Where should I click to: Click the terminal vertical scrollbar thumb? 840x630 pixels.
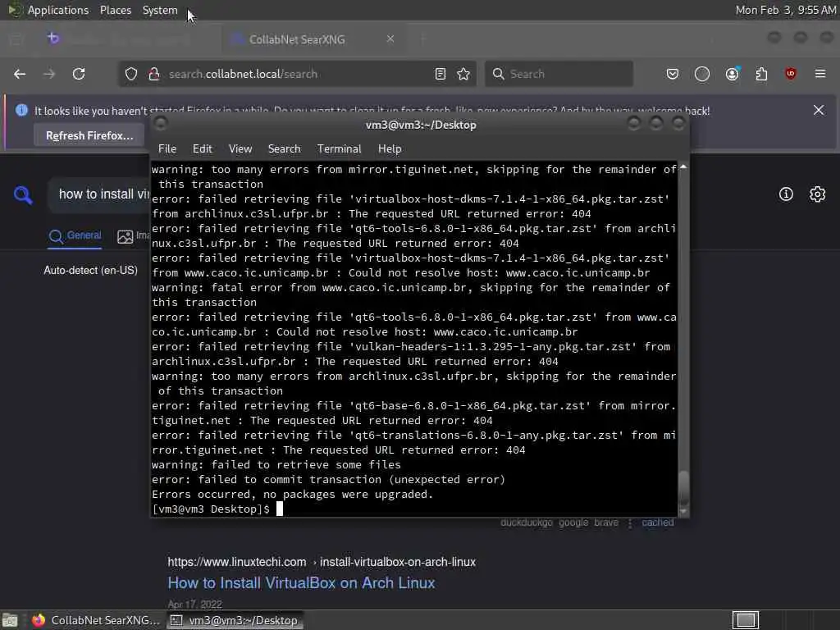click(x=683, y=488)
